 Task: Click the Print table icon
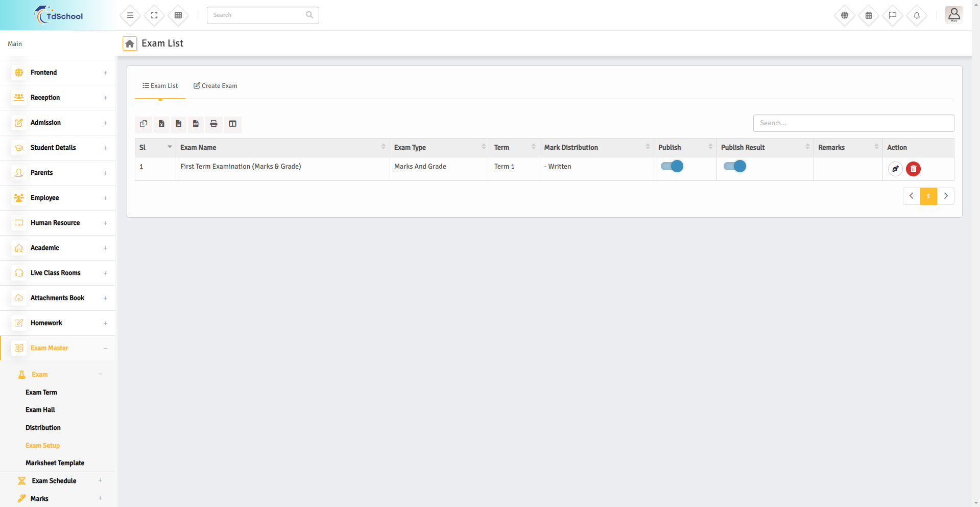pyautogui.click(x=213, y=124)
